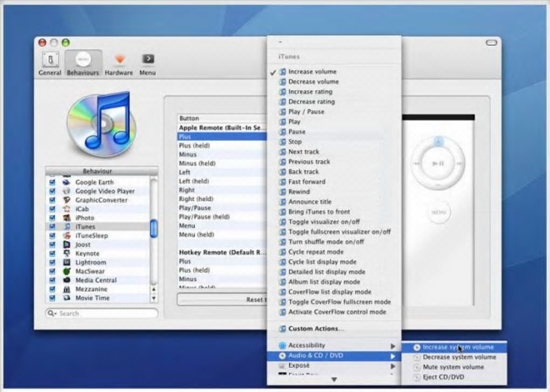
Task: Select Decrease volume menu item
Action: tap(334, 82)
